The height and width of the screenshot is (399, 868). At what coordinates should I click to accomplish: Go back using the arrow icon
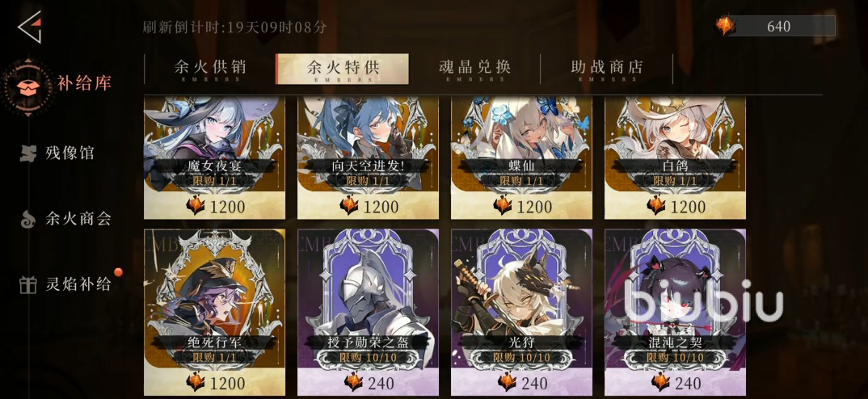29,27
